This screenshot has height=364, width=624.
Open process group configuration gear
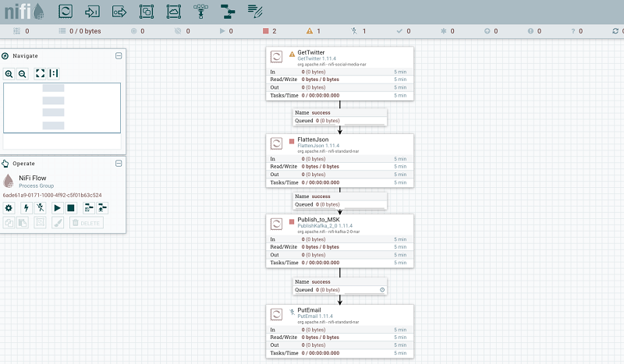9,207
